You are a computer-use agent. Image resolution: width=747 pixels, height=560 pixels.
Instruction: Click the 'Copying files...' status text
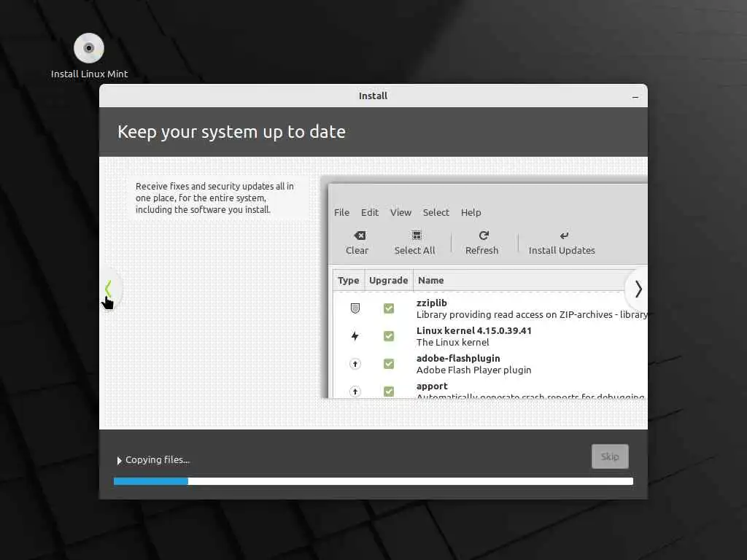tap(158, 460)
